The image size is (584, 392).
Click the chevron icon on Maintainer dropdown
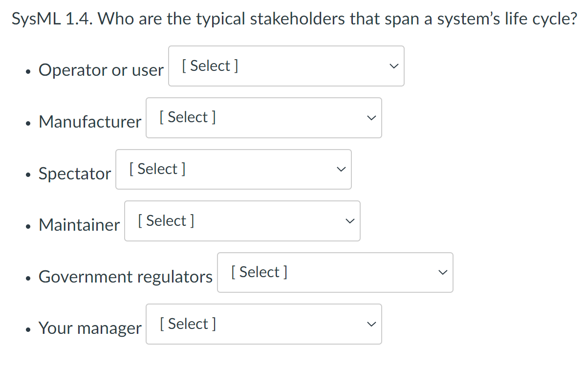coord(349,220)
